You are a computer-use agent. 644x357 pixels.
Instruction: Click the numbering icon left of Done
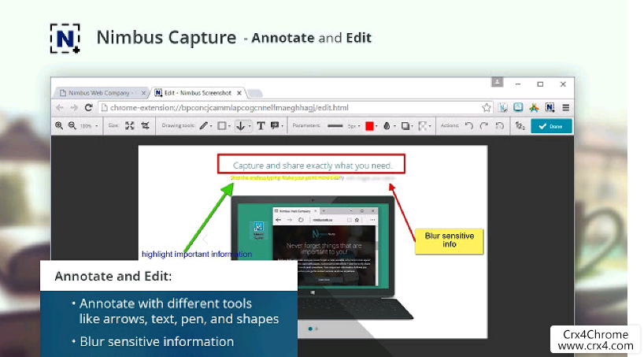pos(520,126)
